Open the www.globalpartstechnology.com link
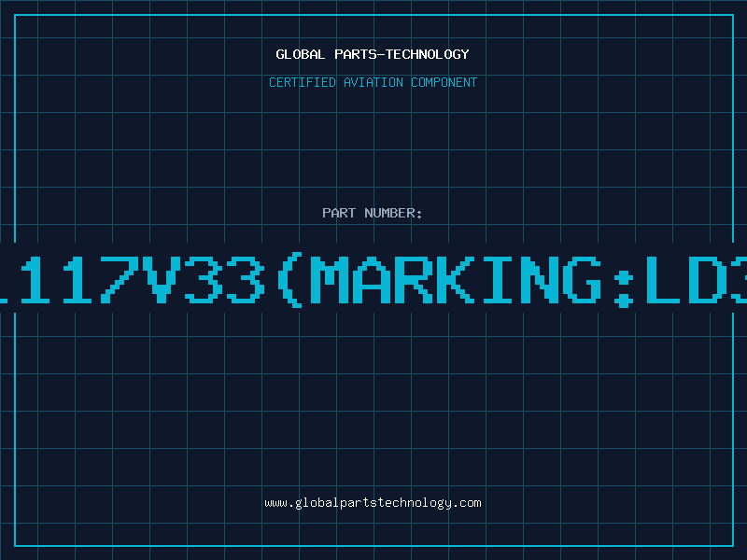This screenshot has width=747, height=560. [373, 503]
